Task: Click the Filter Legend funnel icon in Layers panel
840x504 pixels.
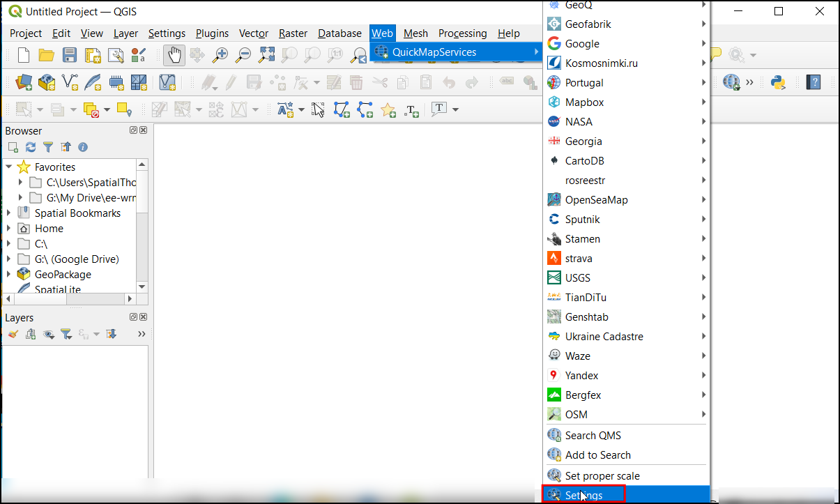Action: click(66, 334)
